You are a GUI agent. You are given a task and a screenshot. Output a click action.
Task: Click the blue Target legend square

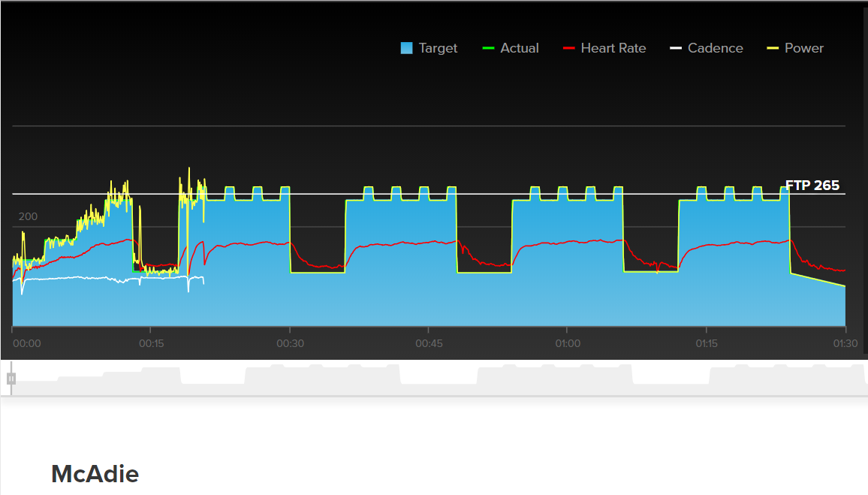[406, 48]
